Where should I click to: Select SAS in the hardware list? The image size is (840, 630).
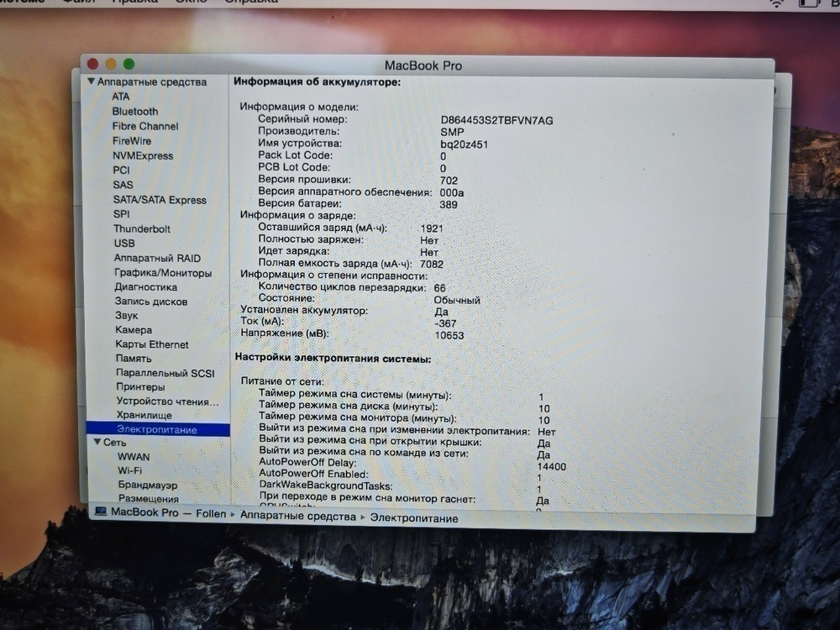[x=123, y=185]
